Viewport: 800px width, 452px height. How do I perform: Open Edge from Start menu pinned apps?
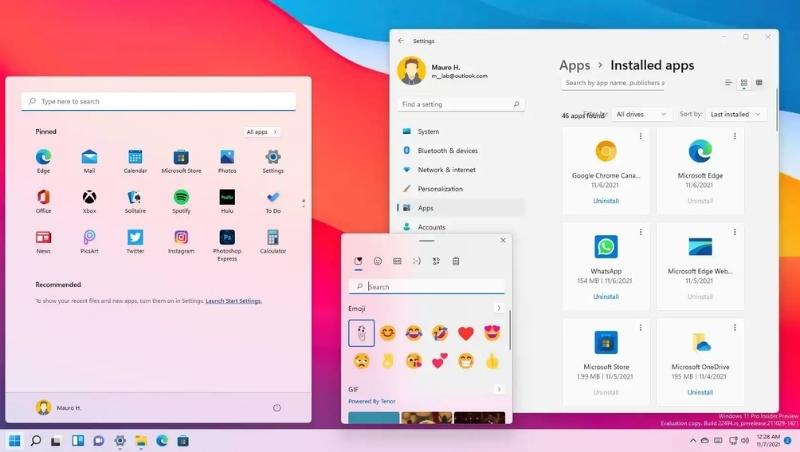click(x=43, y=161)
